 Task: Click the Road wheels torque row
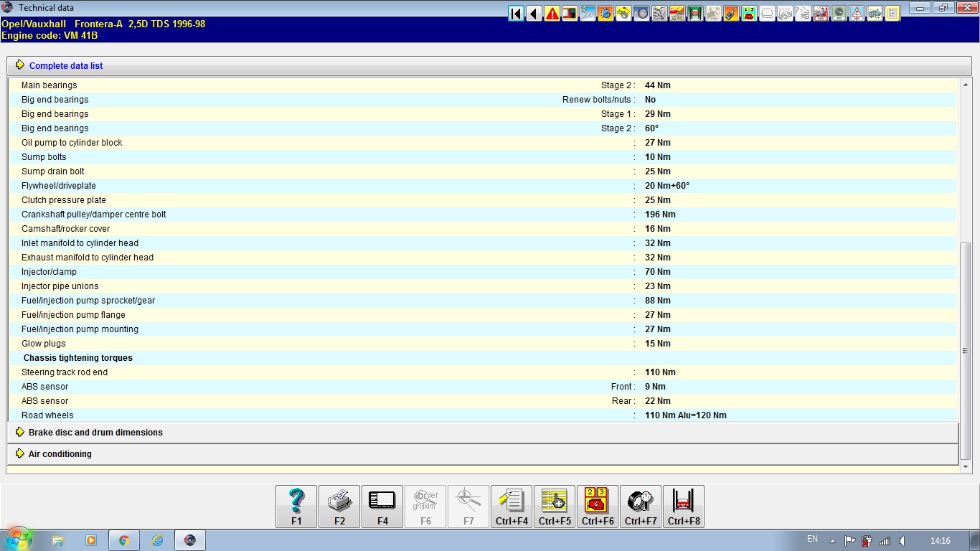(47, 415)
